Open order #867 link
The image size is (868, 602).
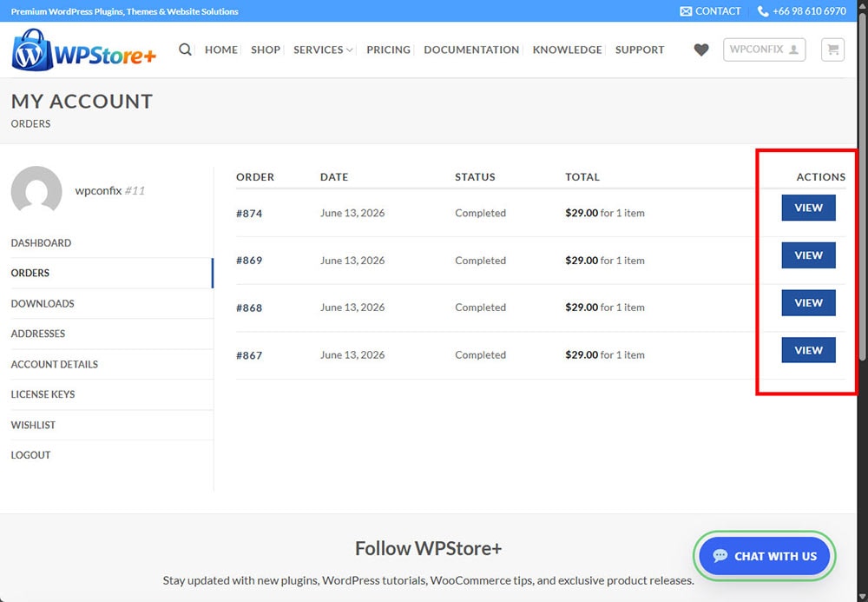[x=249, y=355]
